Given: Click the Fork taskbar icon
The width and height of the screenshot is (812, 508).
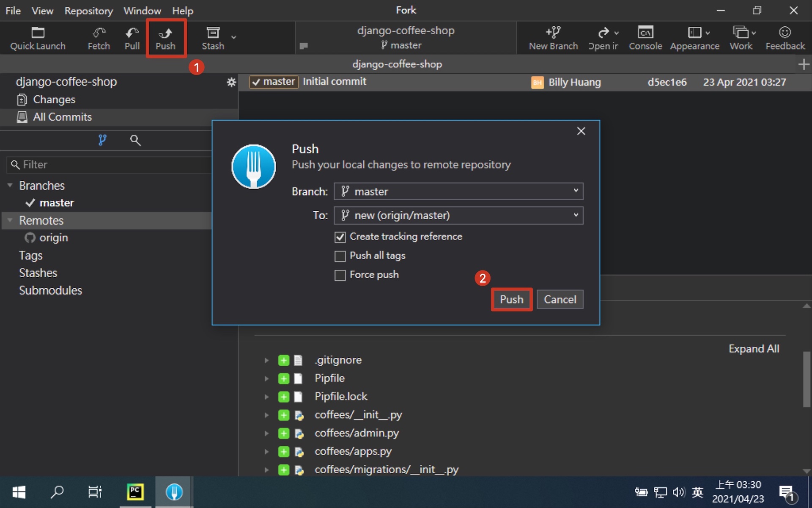Looking at the screenshot, I should tap(174, 492).
